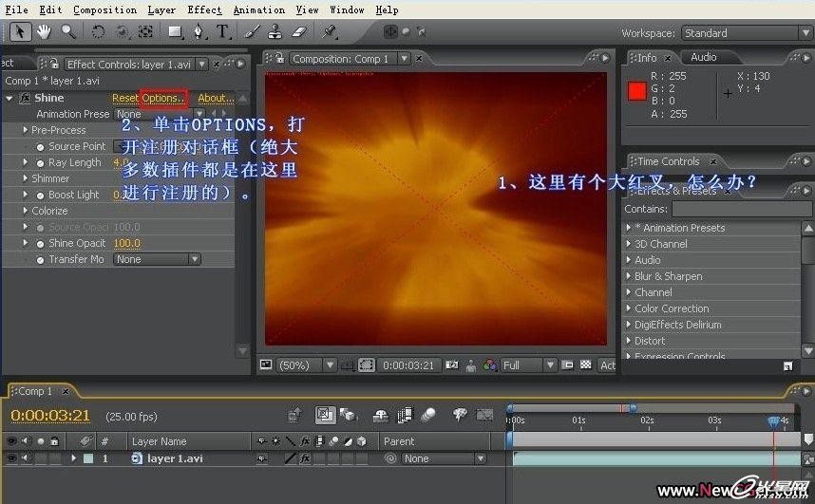The height and width of the screenshot is (504, 815).
Task: Click the Shine Reset link
Action: pos(125,98)
